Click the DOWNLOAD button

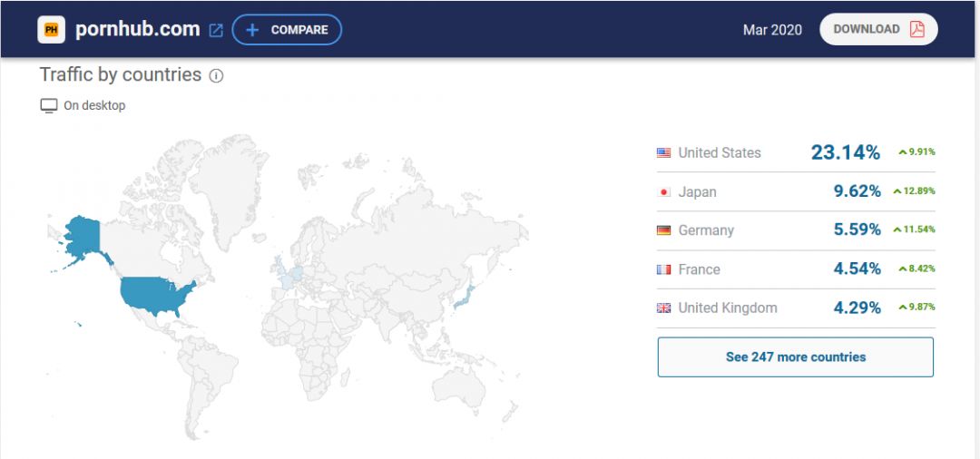click(x=877, y=29)
